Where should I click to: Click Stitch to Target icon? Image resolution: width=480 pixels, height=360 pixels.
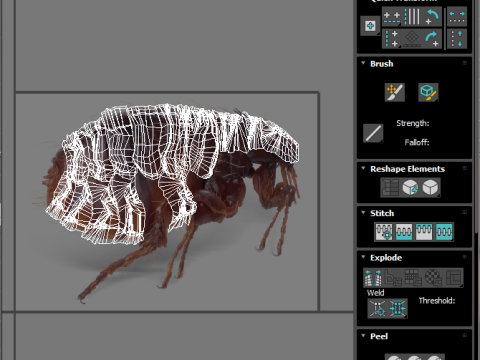[x=384, y=232]
